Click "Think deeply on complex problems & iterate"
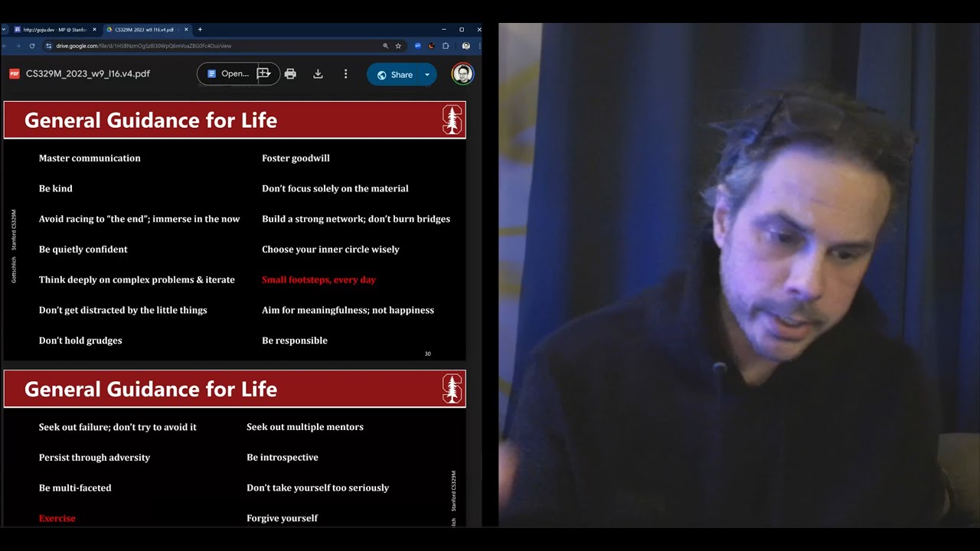Screen dimensions: 980x551 137,280
